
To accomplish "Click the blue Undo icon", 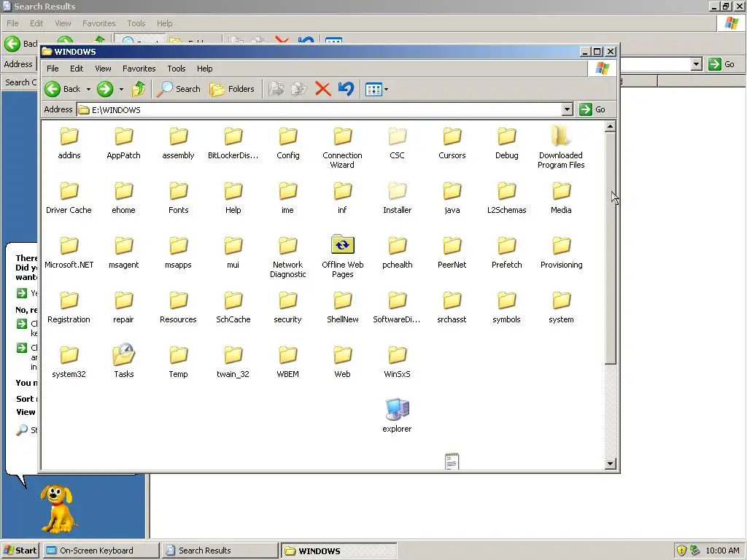I will point(347,89).
